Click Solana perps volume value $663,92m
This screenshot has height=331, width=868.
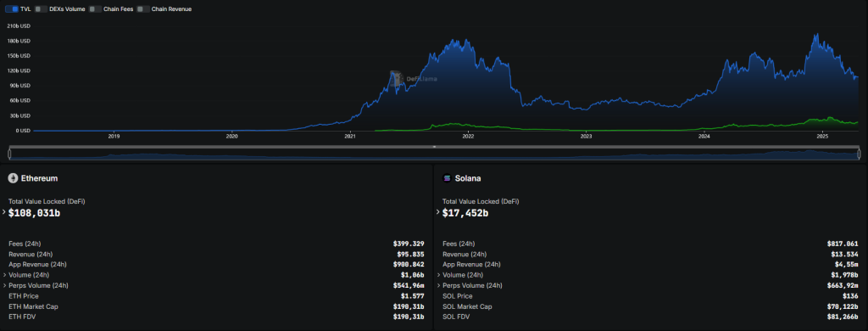pos(843,285)
